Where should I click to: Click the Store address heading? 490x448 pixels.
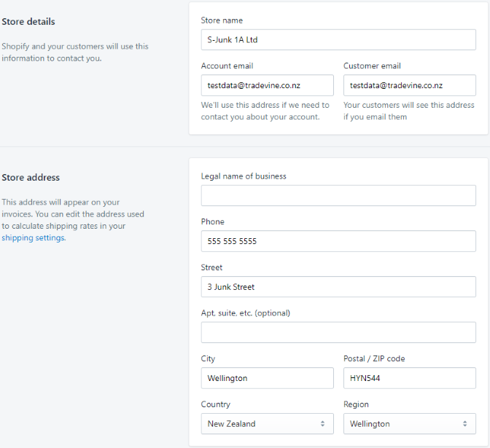(31, 177)
